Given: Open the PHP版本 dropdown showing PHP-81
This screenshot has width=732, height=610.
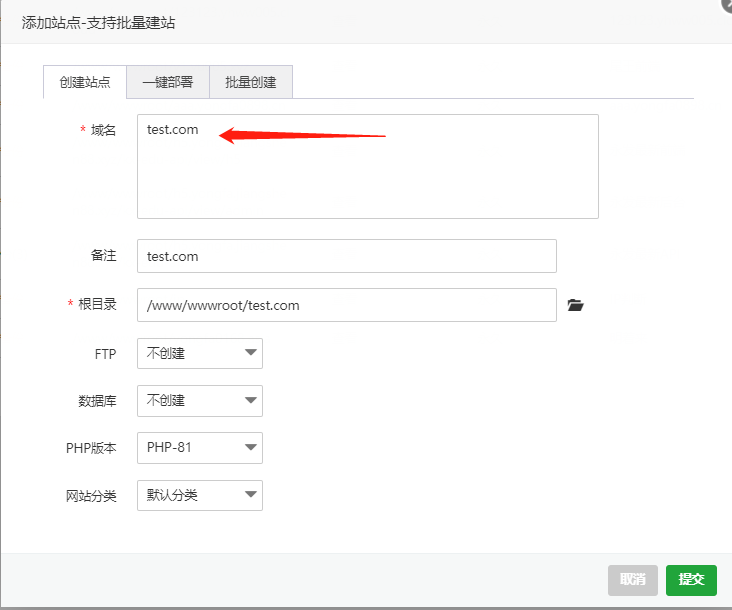Looking at the screenshot, I should 200,448.
